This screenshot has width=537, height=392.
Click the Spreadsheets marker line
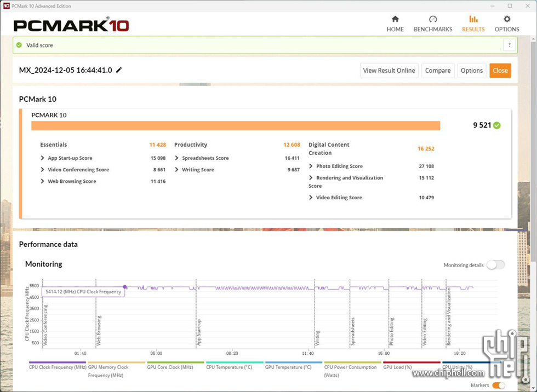coord(350,314)
